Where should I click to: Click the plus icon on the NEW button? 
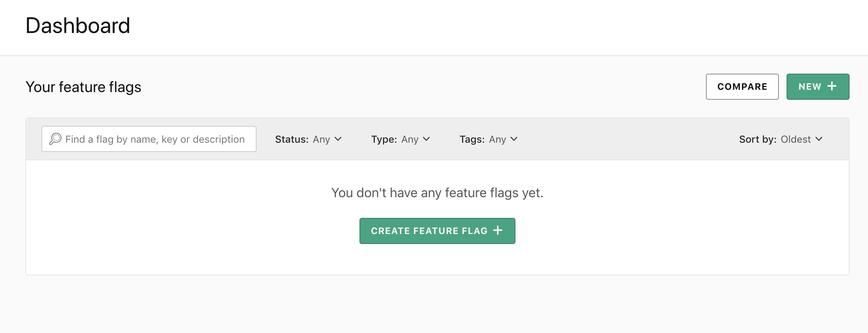pyautogui.click(x=832, y=86)
